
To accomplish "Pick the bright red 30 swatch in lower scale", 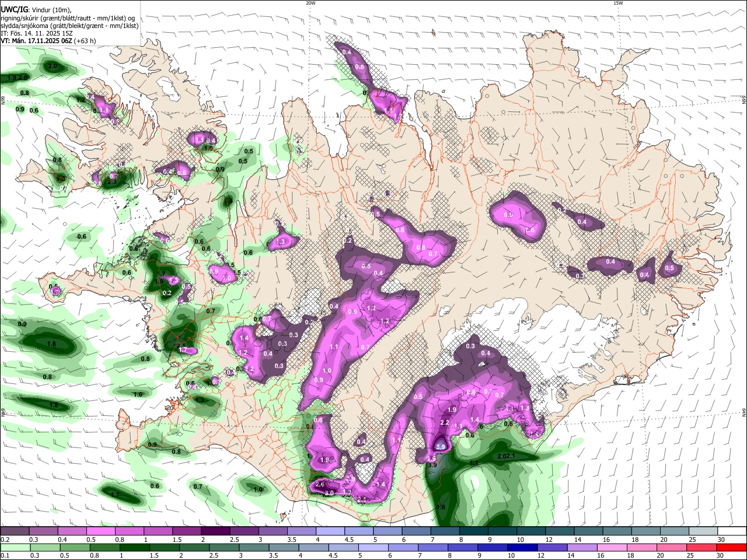I will coord(730,548).
